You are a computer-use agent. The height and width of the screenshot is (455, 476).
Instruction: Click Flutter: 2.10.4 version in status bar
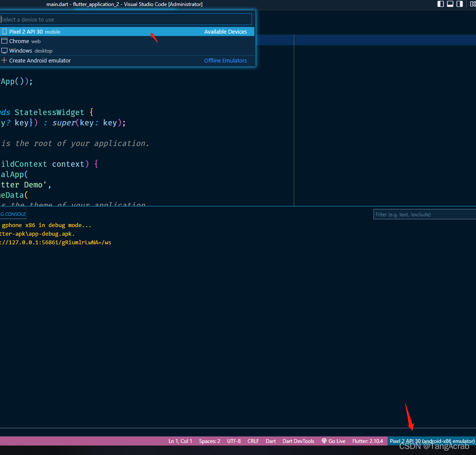tap(367, 441)
